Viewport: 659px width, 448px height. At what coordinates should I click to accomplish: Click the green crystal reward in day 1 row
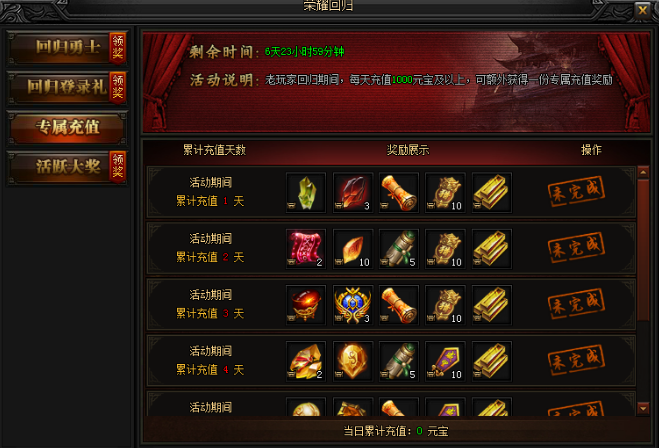point(306,192)
